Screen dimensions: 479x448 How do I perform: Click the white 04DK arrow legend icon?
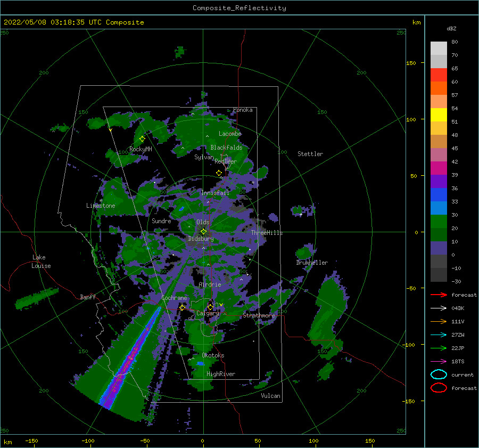(439, 308)
